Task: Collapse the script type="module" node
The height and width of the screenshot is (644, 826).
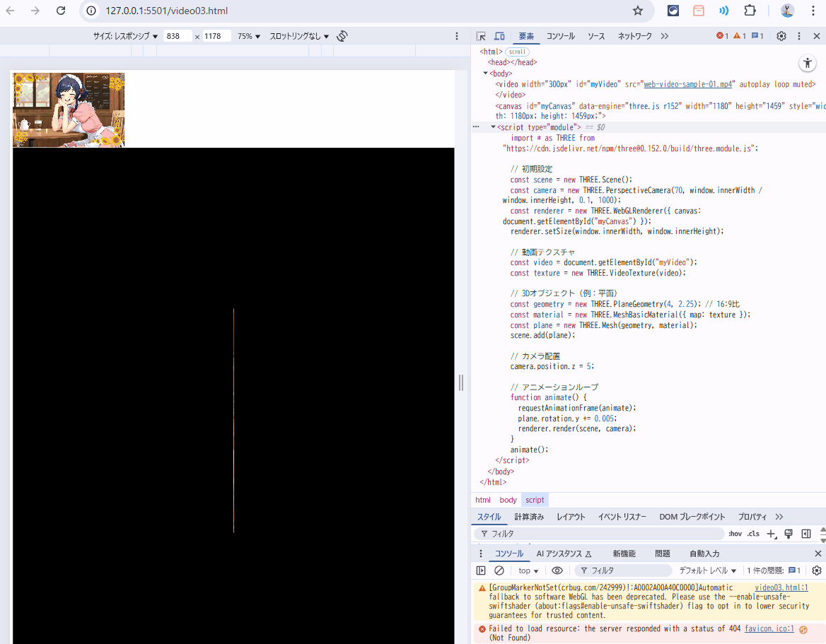Action: [x=493, y=127]
